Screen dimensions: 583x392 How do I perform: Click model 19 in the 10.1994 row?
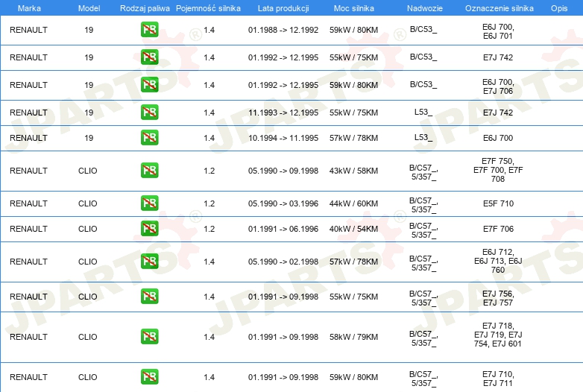89,138
